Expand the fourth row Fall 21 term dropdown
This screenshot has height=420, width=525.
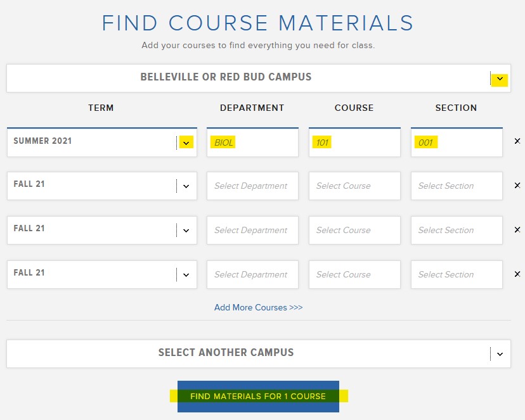point(186,275)
